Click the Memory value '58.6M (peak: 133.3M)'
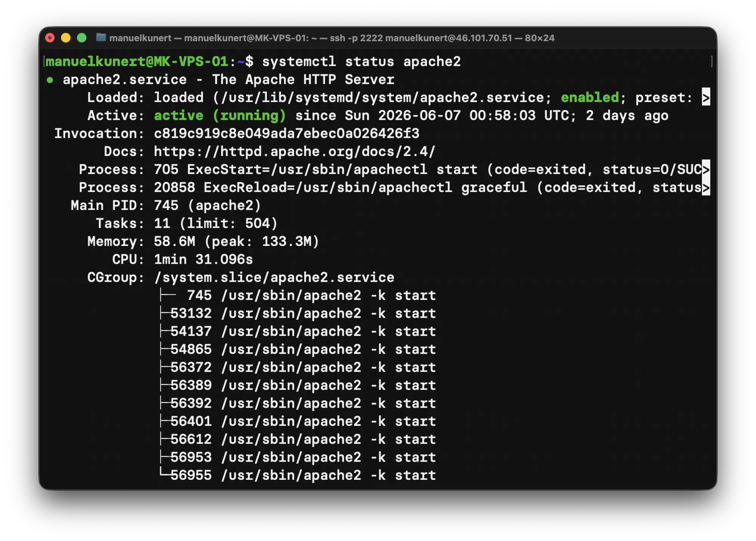Viewport: 756px width, 541px height. point(237,241)
